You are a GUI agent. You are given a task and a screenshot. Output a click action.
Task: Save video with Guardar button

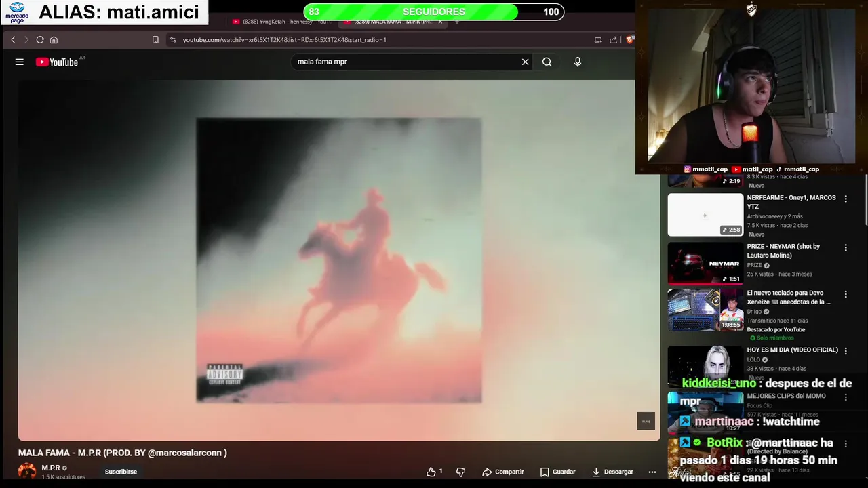point(558,472)
